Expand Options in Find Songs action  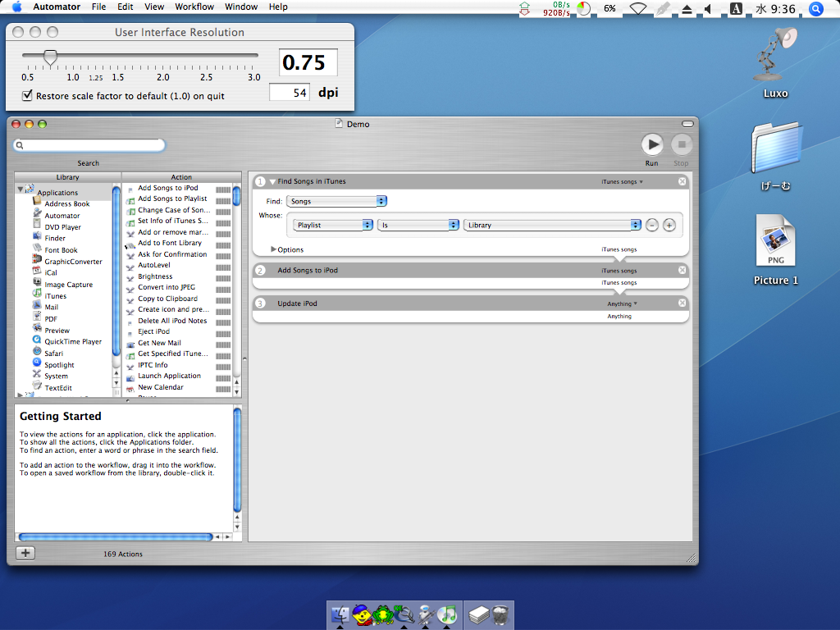click(x=273, y=249)
